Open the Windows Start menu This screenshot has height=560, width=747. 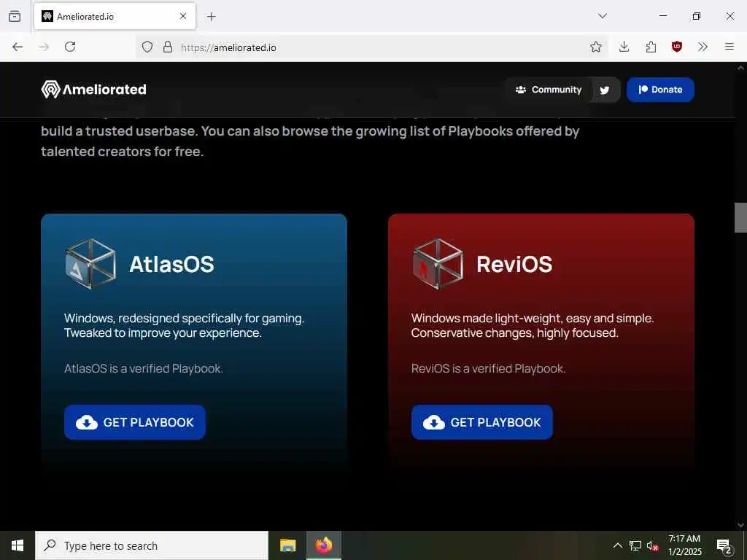(18, 545)
